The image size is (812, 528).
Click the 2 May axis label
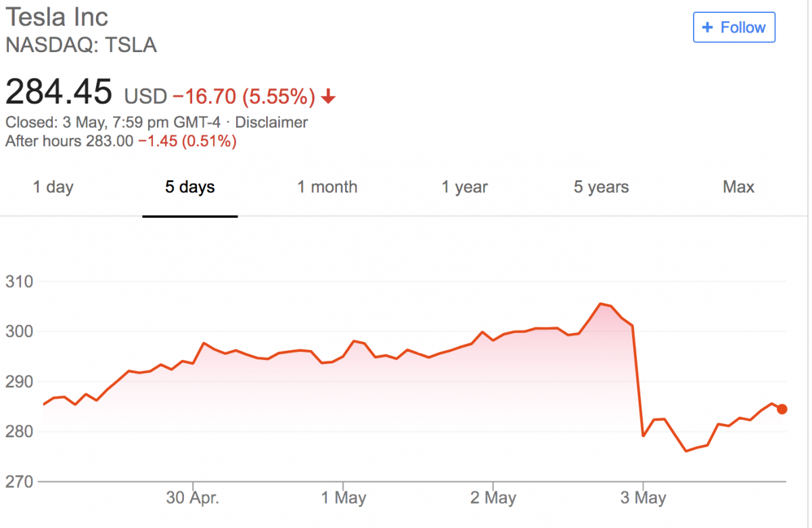coord(493,499)
